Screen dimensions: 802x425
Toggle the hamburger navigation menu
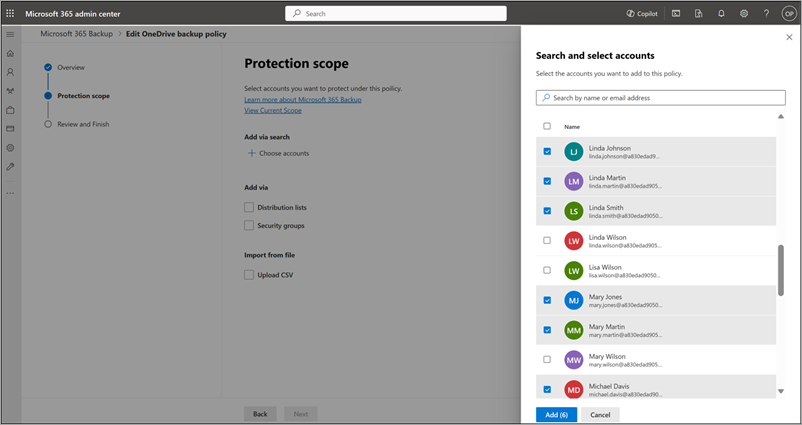(x=10, y=34)
